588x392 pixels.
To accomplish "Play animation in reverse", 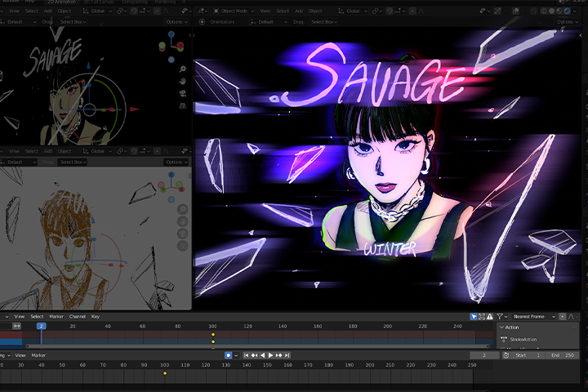I will pos(262,355).
